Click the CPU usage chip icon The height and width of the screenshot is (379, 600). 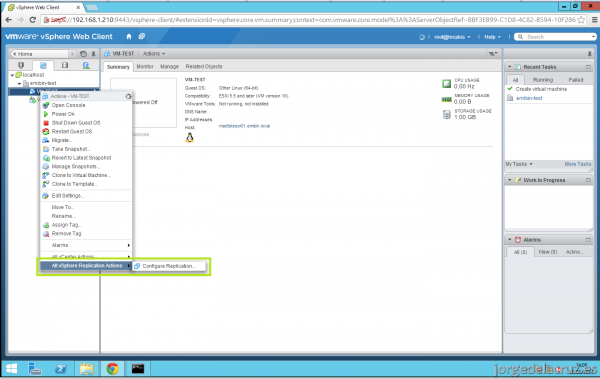tap(447, 83)
